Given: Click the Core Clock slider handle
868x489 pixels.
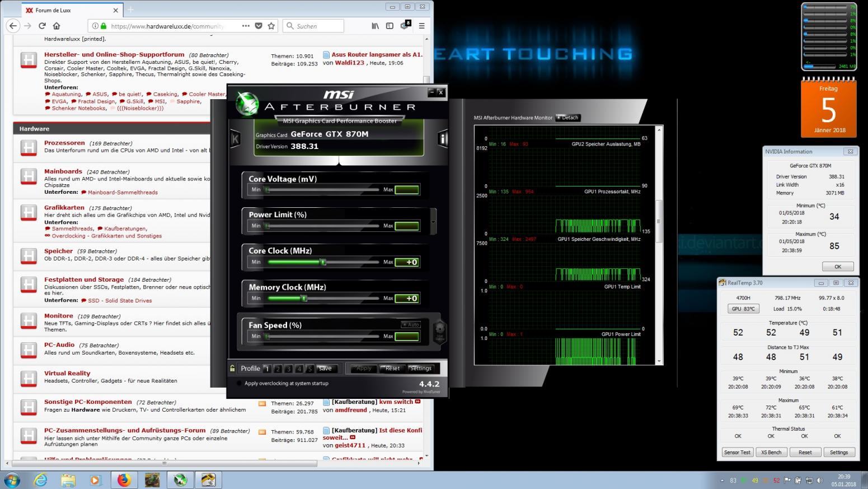Looking at the screenshot, I should (323, 262).
